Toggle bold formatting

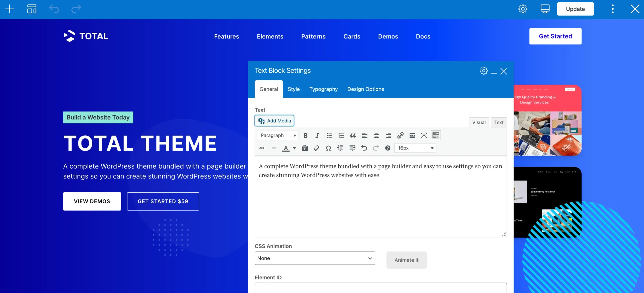coord(305,136)
